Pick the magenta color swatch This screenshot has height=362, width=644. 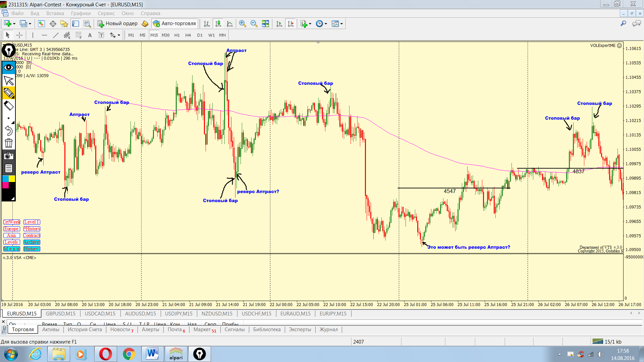pos(5,185)
